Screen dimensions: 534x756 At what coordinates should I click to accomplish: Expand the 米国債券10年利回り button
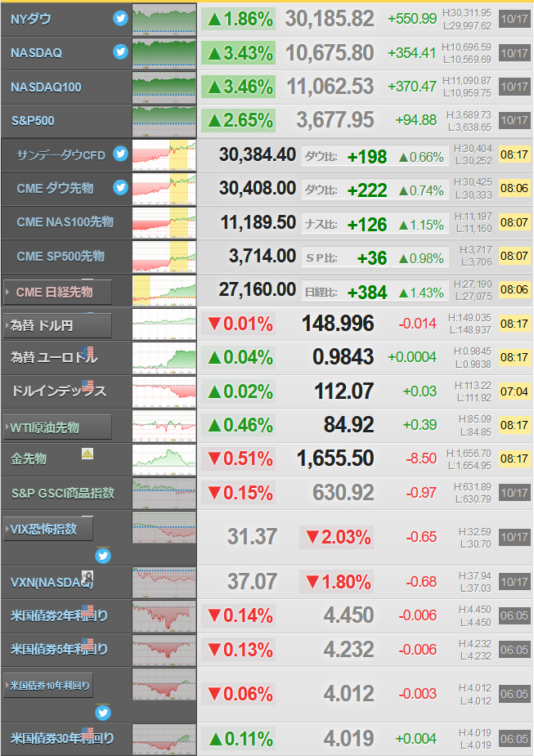pyautogui.click(x=47, y=685)
